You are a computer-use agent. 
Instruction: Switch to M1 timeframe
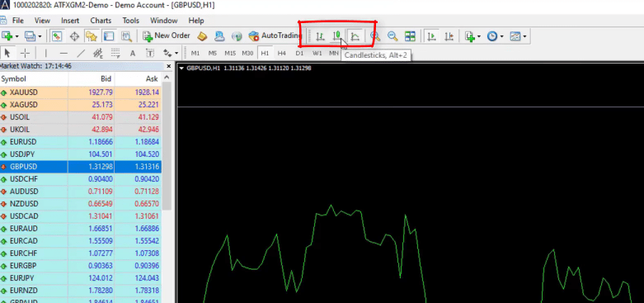point(195,53)
